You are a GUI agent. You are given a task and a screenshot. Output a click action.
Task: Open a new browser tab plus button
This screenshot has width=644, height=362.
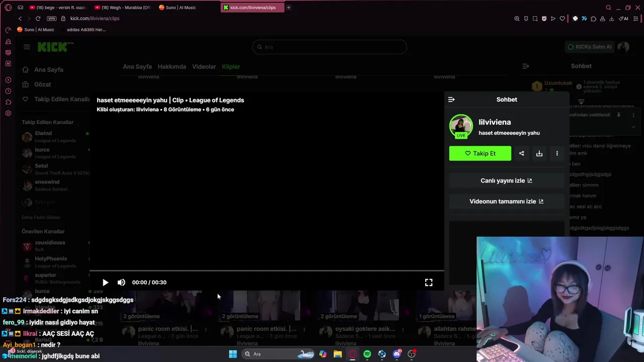(x=288, y=8)
